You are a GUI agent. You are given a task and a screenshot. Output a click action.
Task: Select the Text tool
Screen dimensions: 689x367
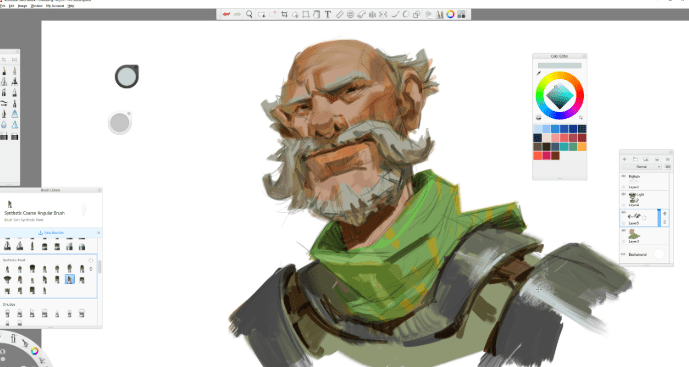328,15
